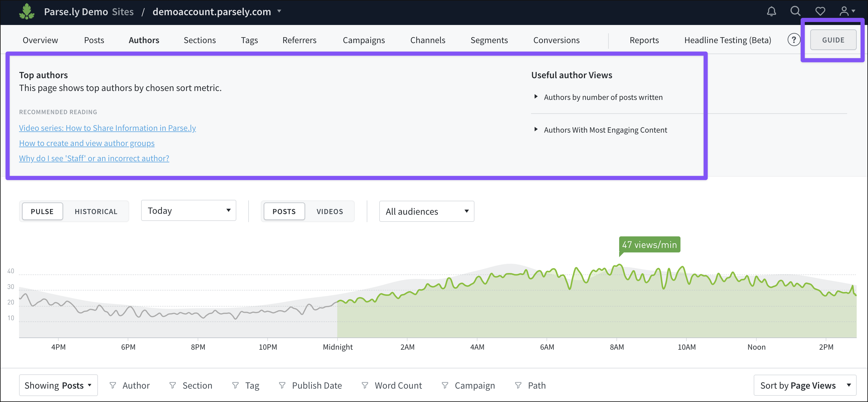
Task: Open the Tags tab
Action: [x=249, y=40]
